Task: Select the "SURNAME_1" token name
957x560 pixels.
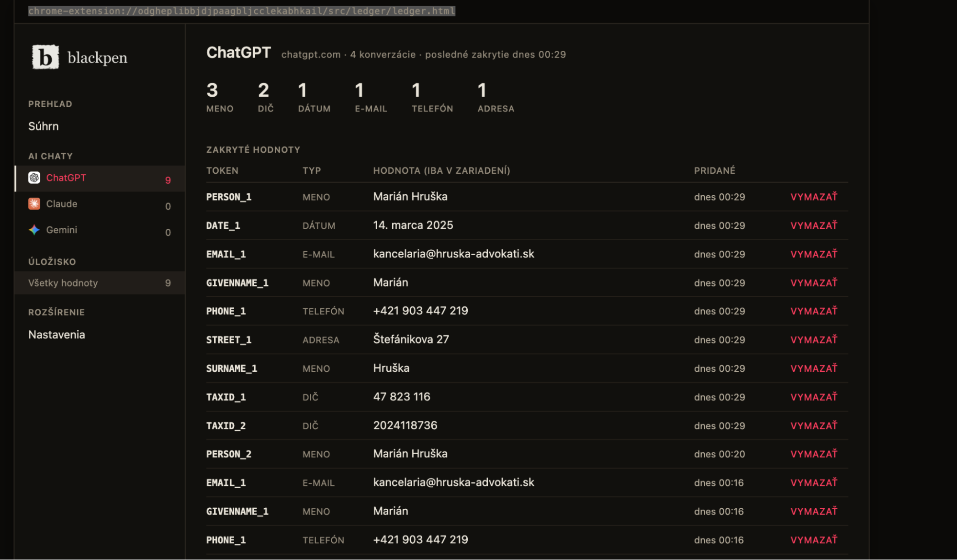Action: point(232,369)
